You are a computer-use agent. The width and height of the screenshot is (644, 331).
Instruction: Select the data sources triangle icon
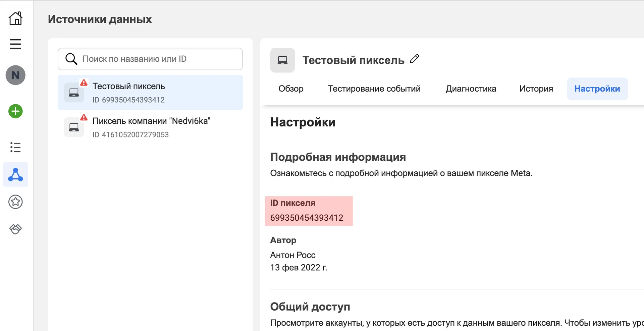15,175
